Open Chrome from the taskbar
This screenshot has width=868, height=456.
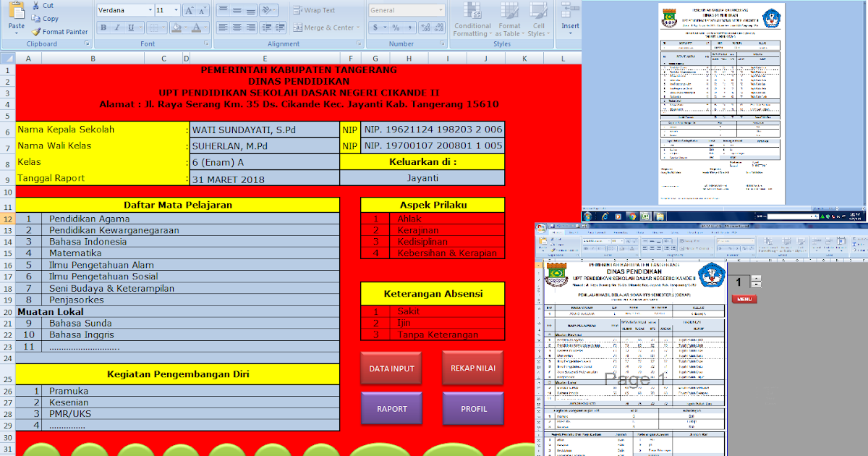[x=631, y=216]
